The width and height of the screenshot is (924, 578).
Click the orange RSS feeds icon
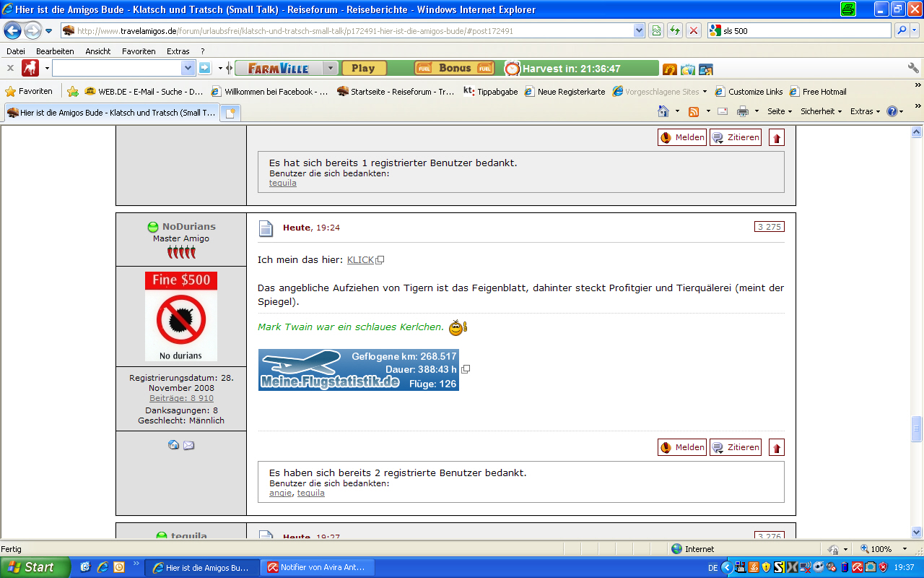[694, 111]
